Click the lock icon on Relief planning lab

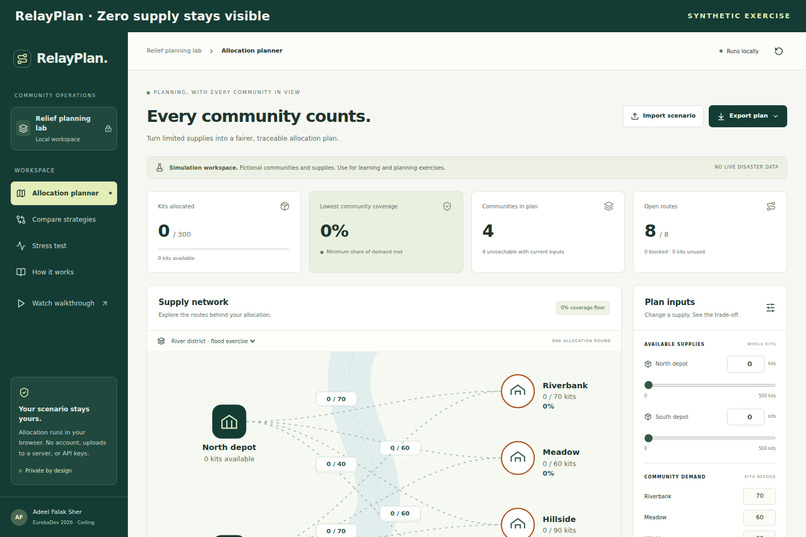(x=108, y=128)
